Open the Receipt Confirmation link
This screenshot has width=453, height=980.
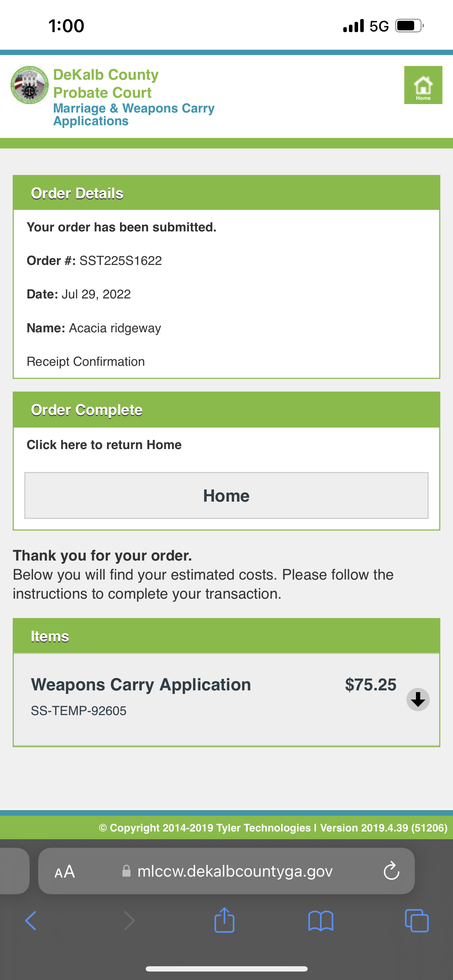(86, 361)
